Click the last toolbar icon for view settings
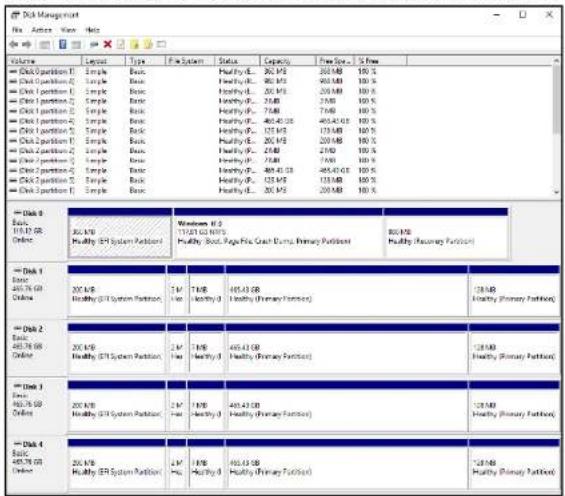The image size is (565, 496). [161, 44]
